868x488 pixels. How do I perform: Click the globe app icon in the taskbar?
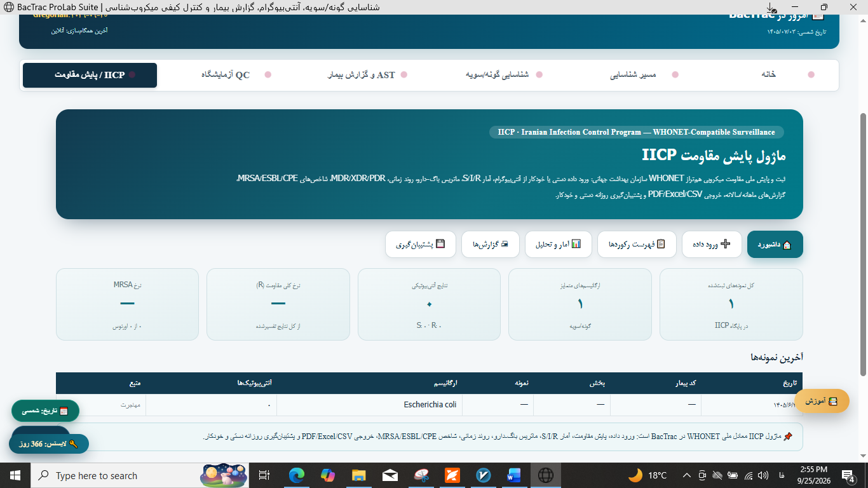(x=545, y=475)
